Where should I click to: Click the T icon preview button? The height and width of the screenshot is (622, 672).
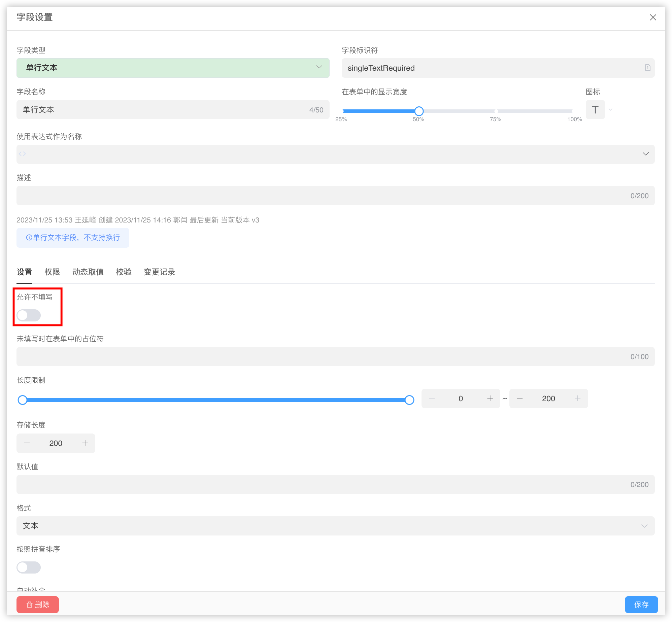tap(595, 110)
